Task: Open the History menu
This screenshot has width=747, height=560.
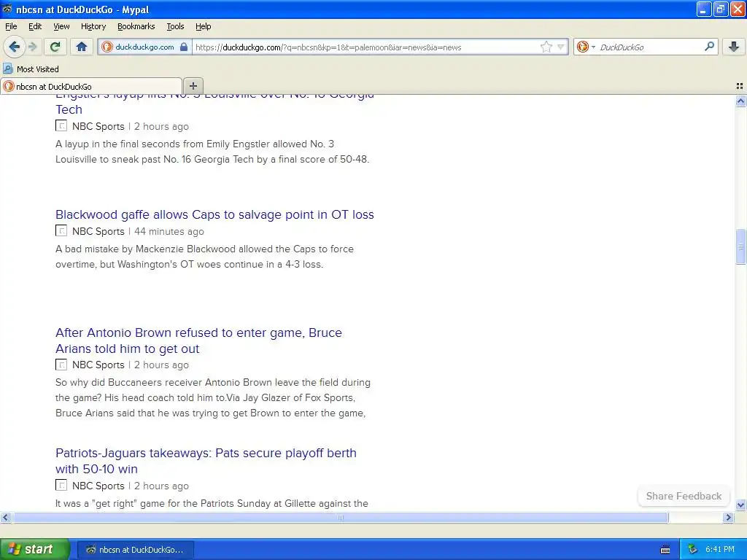Action: coord(93,26)
